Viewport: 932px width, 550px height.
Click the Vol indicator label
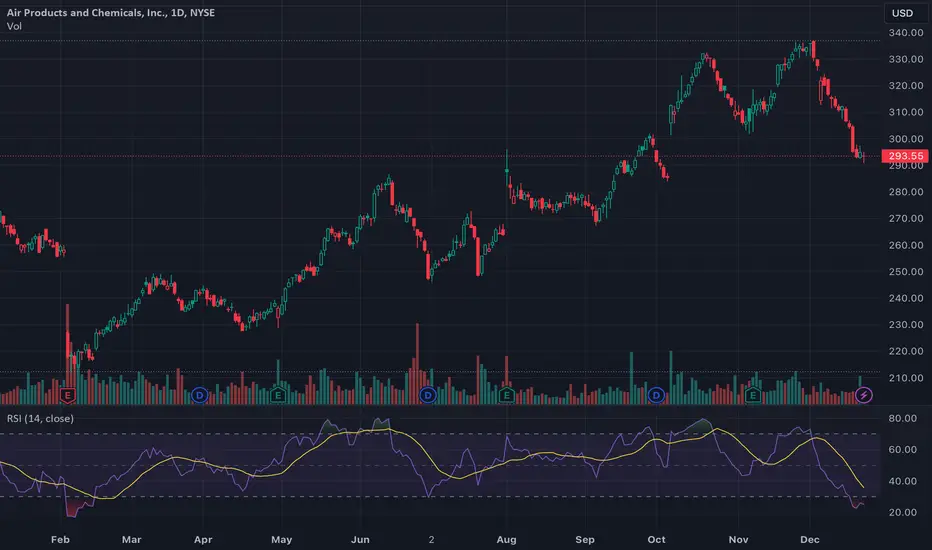[x=14, y=26]
